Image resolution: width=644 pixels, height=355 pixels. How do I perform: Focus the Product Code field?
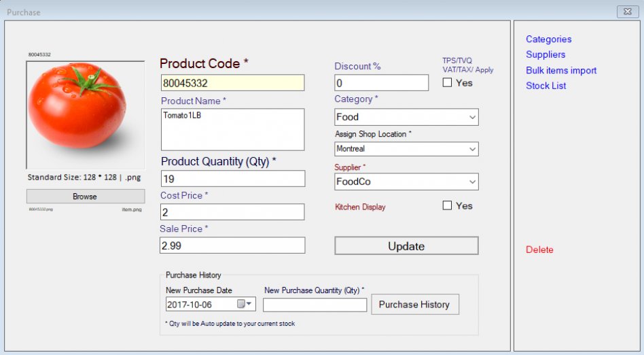[232, 83]
